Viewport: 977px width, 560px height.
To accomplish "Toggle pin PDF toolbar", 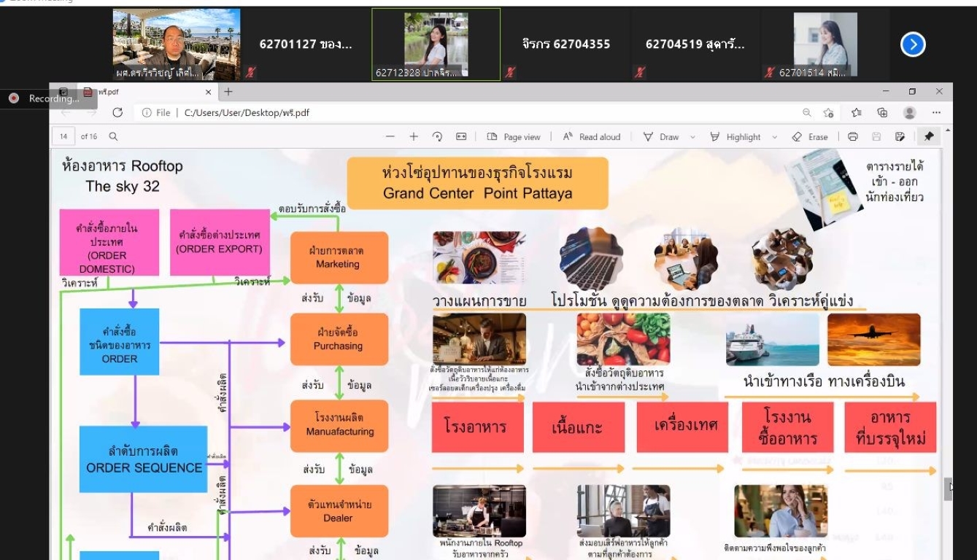I will (929, 136).
